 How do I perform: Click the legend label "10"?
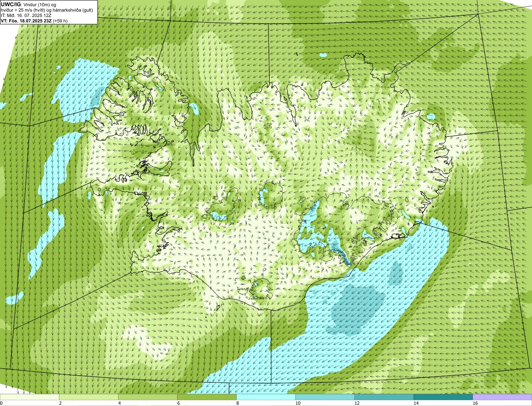(297, 403)
